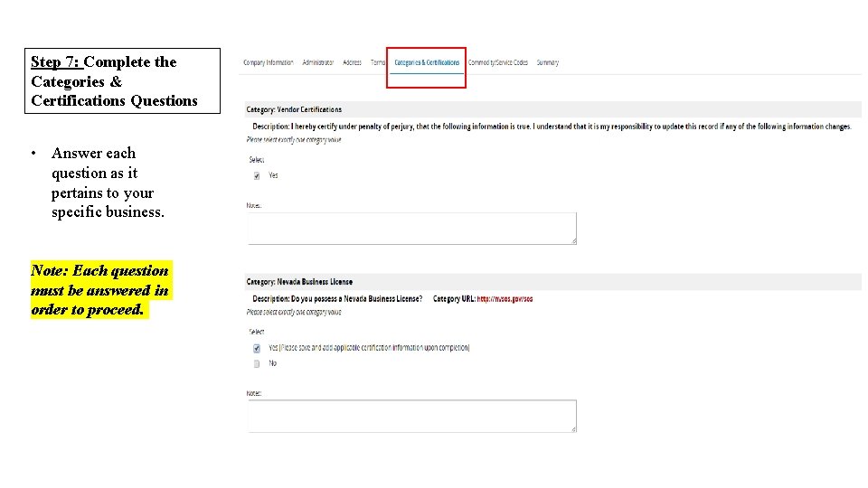Toggle the Vendor Certifications Yes checkbox

pos(257,176)
